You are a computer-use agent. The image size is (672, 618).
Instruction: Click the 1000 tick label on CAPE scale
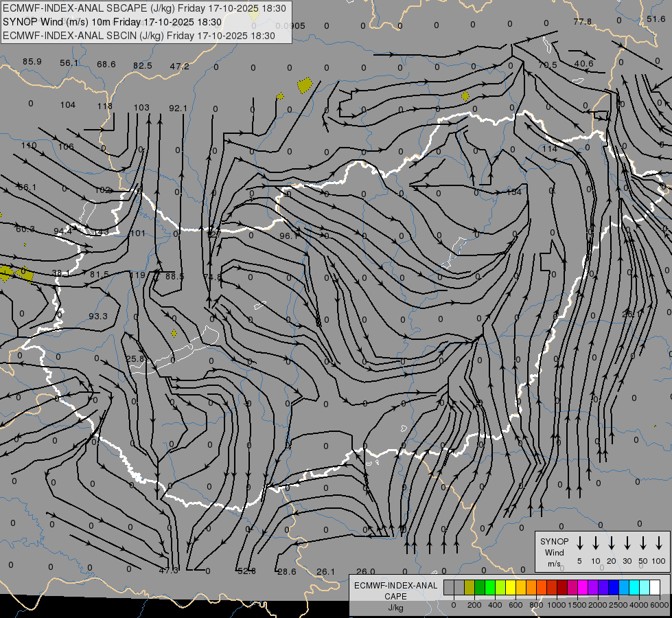tap(556, 605)
